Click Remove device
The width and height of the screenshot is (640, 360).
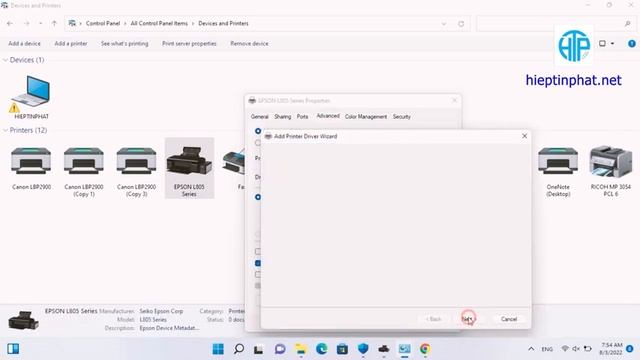coord(249,44)
